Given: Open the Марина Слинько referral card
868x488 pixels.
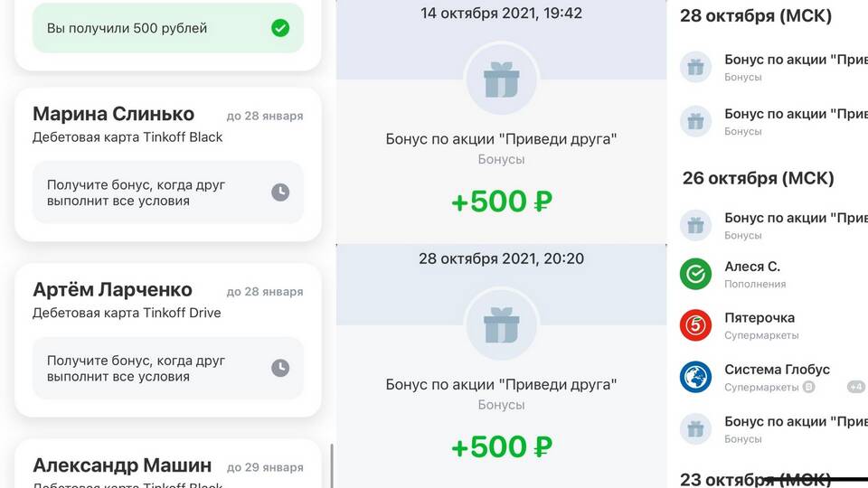Looking at the screenshot, I should (x=168, y=125).
